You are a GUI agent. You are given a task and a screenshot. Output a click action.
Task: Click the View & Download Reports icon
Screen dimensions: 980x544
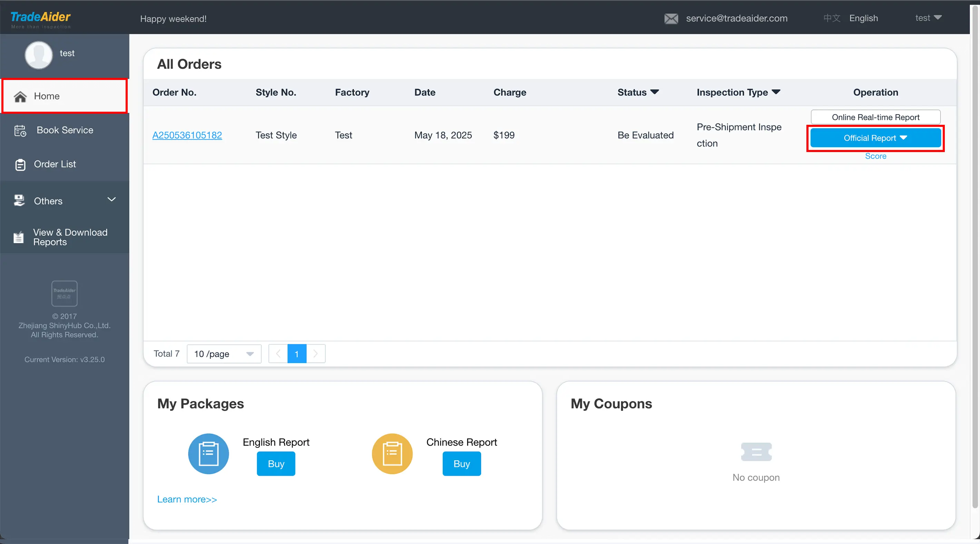click(x=19, y=237)
